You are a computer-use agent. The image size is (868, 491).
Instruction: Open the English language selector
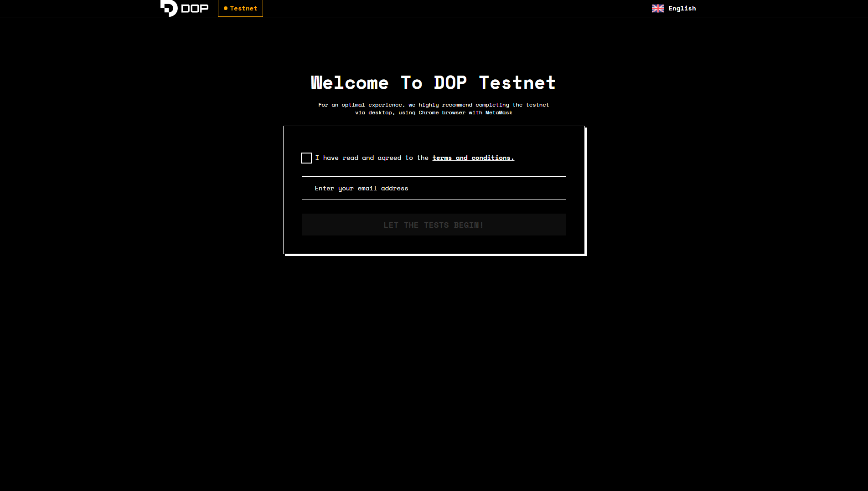click(674, 8)
